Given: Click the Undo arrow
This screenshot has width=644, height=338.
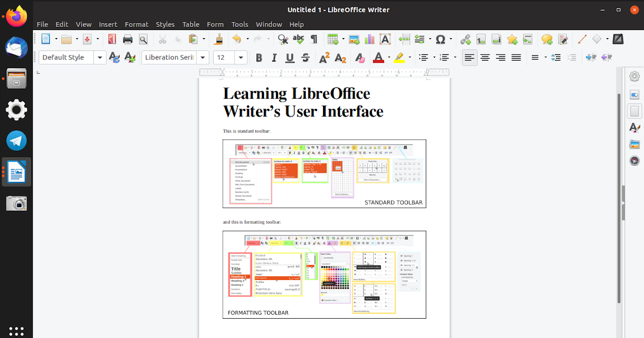Looking at the screenshot, I should coord(237,39).
